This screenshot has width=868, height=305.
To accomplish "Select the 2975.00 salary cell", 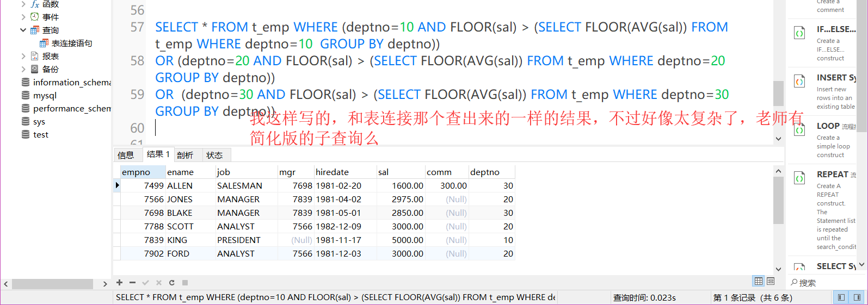I will [401, 199].
